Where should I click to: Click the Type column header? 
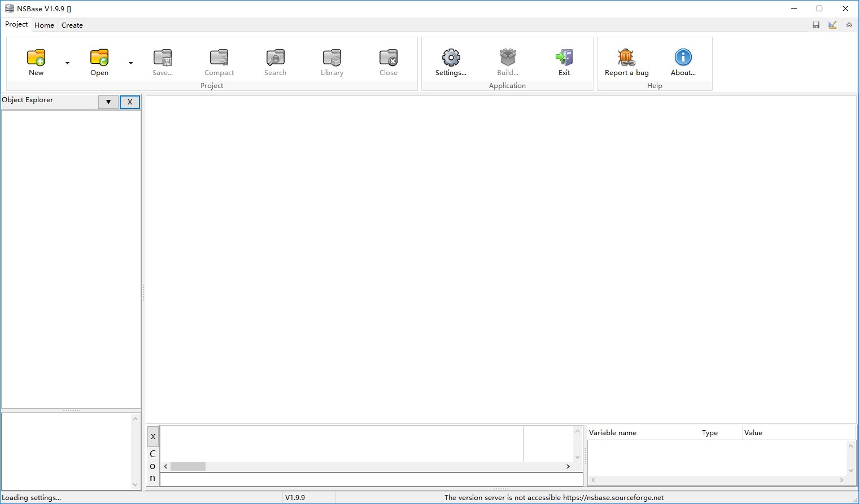click(x=721, y=433)
